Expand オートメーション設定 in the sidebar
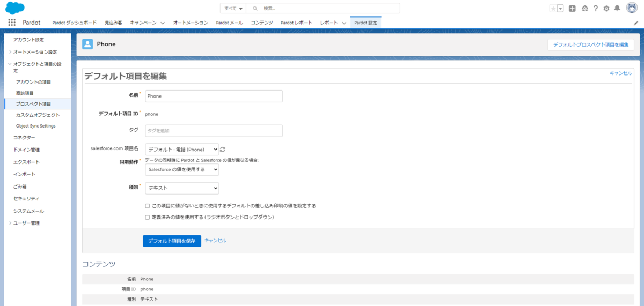 tap(10, 52)
